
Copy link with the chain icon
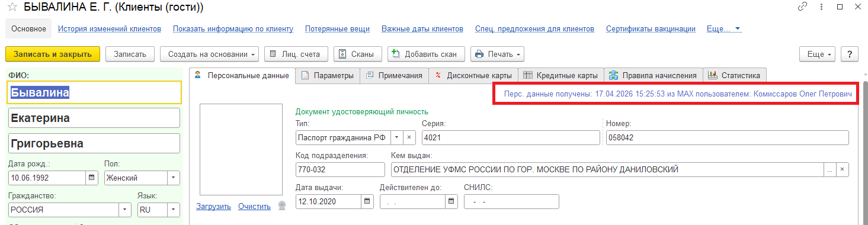[x=803, y=7]
